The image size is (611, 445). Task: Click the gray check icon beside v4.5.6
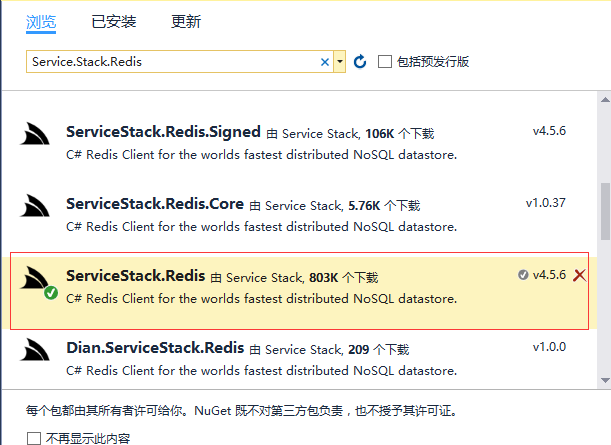point(523,275)
